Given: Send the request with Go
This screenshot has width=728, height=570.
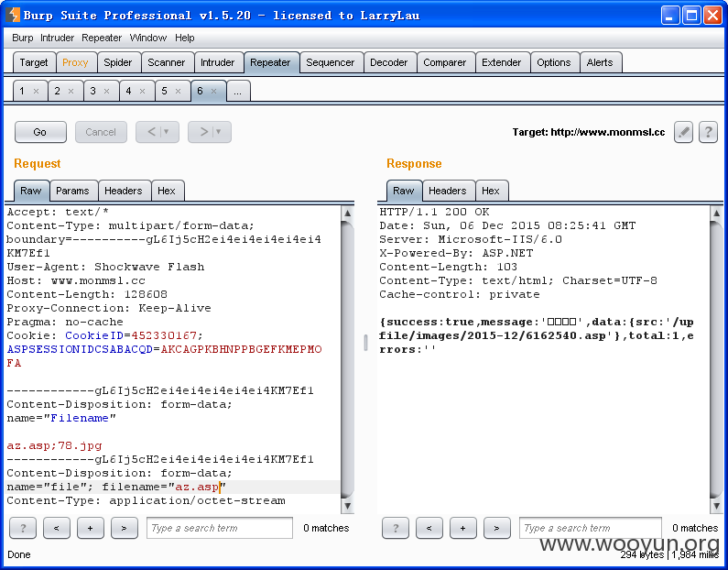Looking at the screenshot, I should pos(40,132).
